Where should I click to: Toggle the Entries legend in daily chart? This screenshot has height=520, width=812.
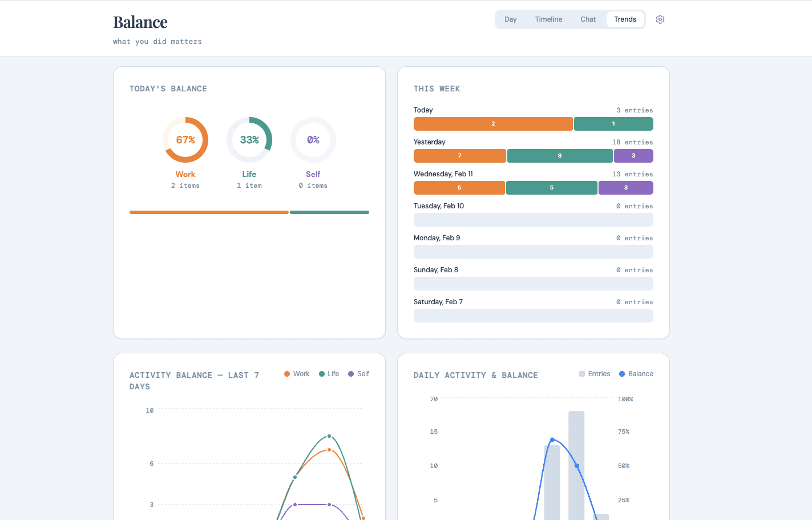click(x=595, y=374)
